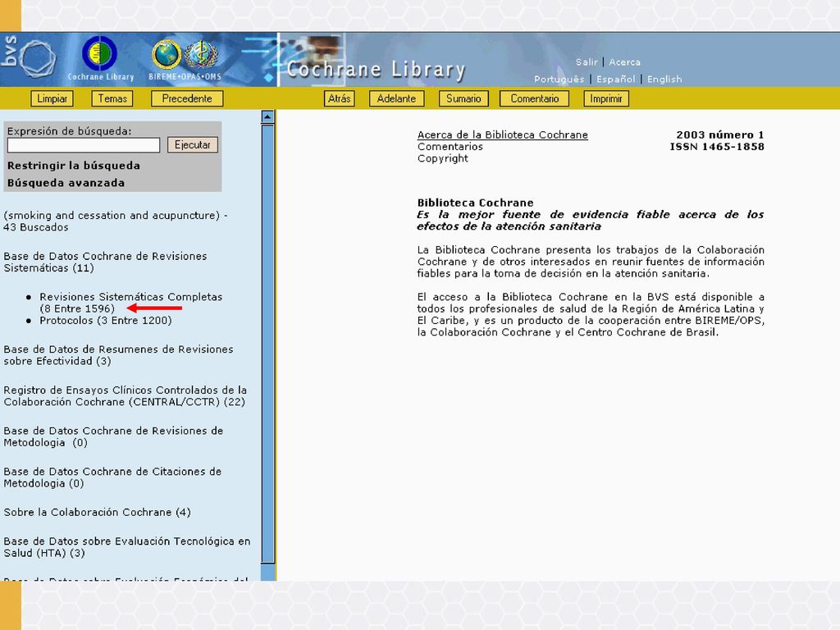The width and height of the screenshot is (840, 630).
Task: Open Sobre la Colaboración Cochrane (4)
Action: 97,512
